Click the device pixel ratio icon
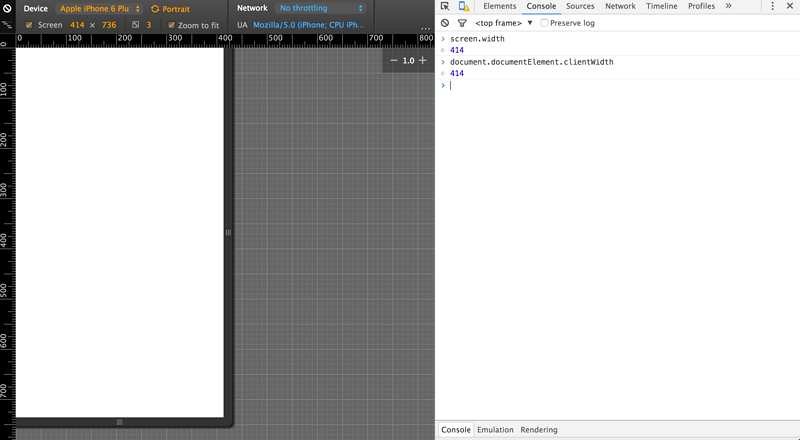 pos(135,25)
